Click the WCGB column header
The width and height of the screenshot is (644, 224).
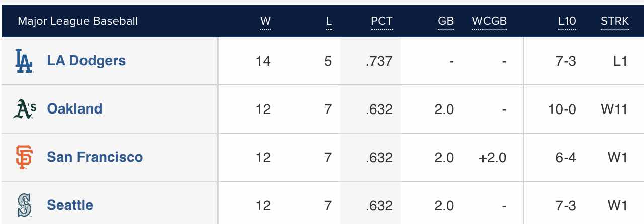click(x=489, y=21)
